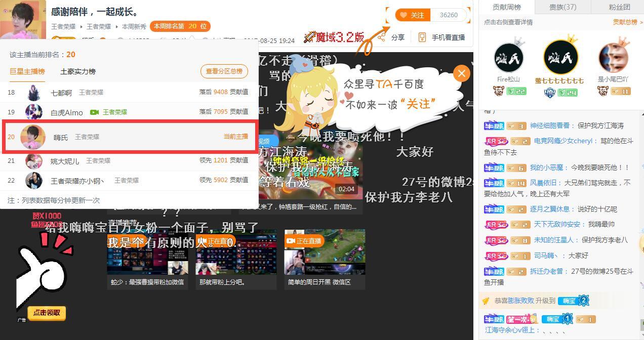The height and width of the screenshot is (340, 644).
Task: Select 王者荣耀亦小钢丶 in ranking list
Action: 77,181
